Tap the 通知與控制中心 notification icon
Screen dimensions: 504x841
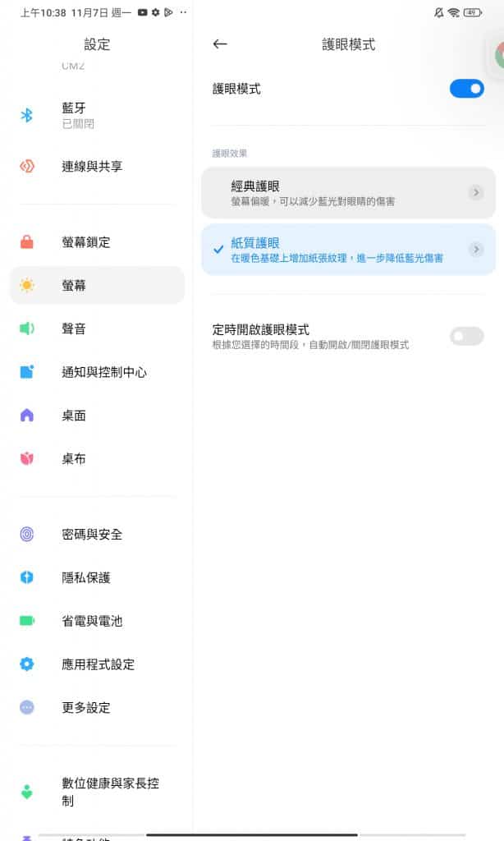[x=26, y=372]
